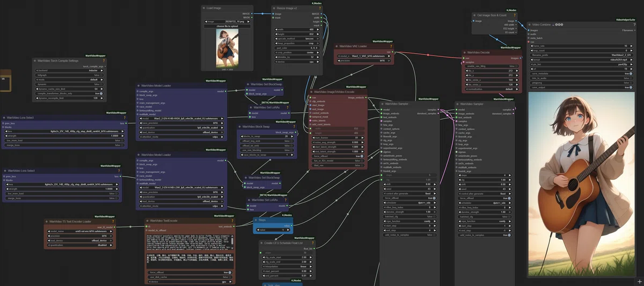Collapse the Load Image node via its dot
Viewport: 644px width, 286px height.
(x=204, y=8)
